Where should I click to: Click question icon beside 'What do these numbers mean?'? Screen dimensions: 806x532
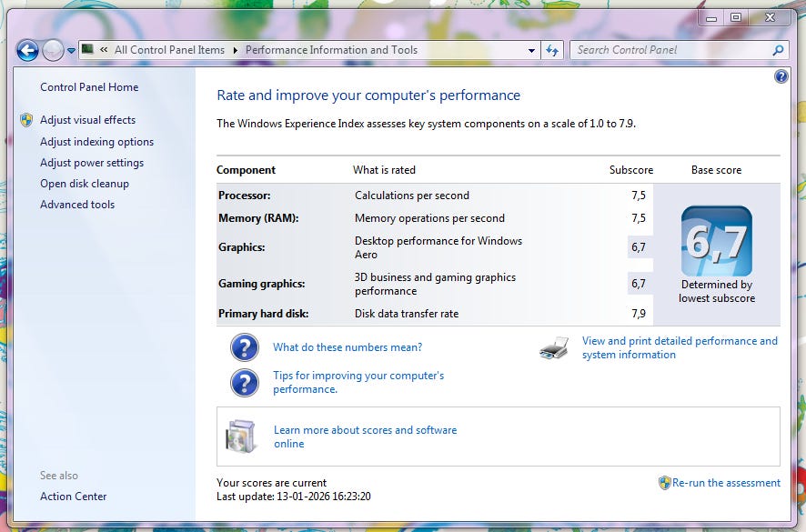pyautogui.click(x=244, y=348)
